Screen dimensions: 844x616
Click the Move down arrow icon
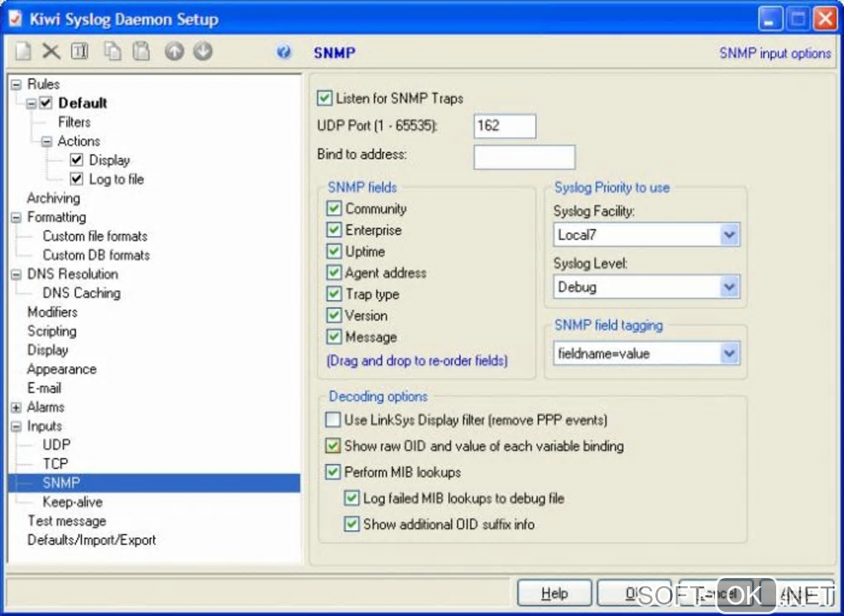203,51
